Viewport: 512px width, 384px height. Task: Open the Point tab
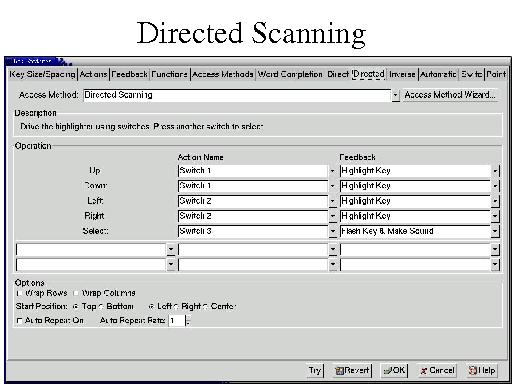point(496,74)
